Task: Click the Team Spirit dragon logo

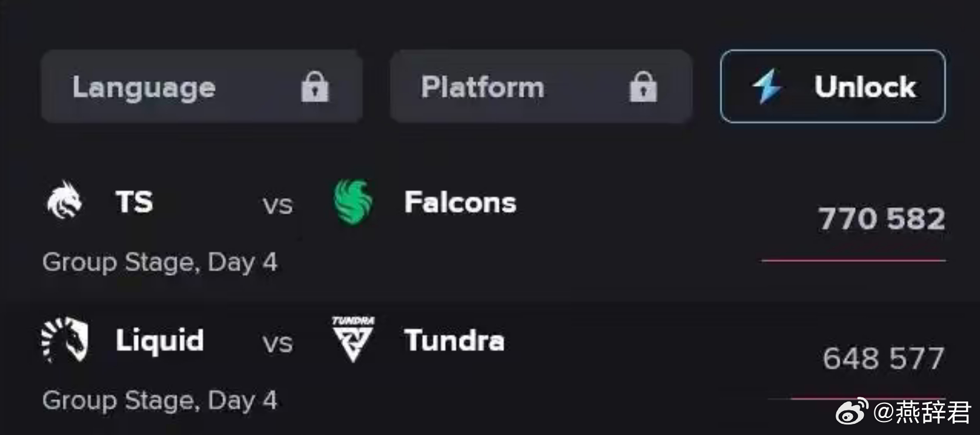Action: click(x=64, y=200)
